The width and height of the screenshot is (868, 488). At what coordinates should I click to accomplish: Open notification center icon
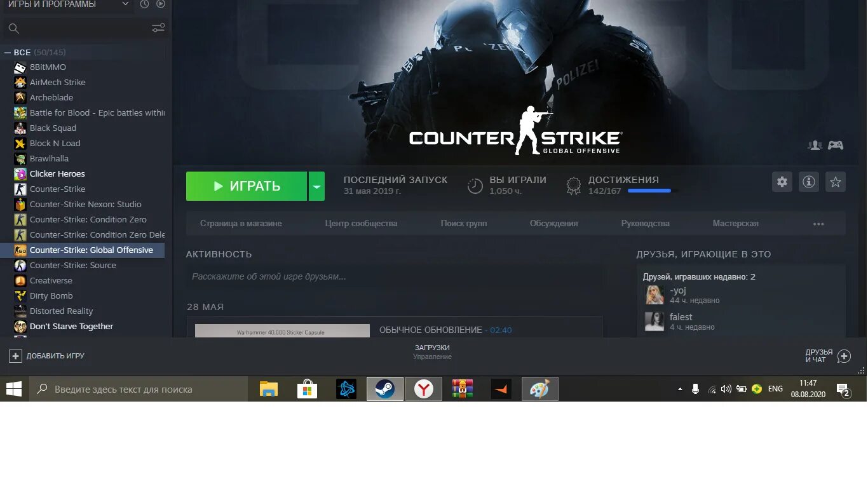[843, 390]
